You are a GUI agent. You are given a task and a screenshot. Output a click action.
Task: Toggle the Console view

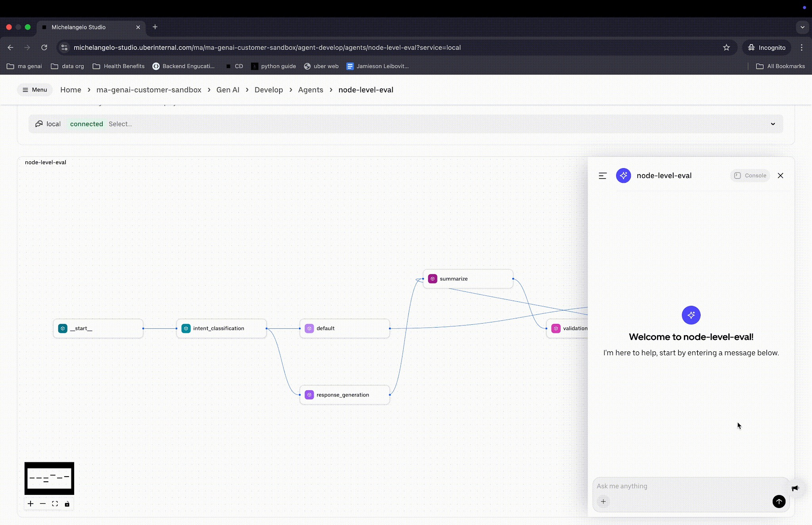750,176
